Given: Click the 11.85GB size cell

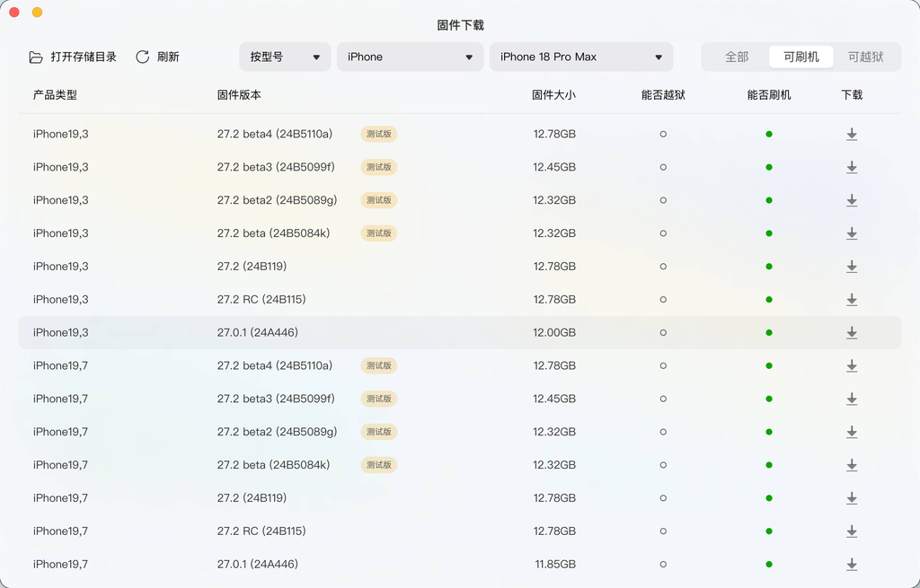Looking at the screenshot, I should (555, 565).
